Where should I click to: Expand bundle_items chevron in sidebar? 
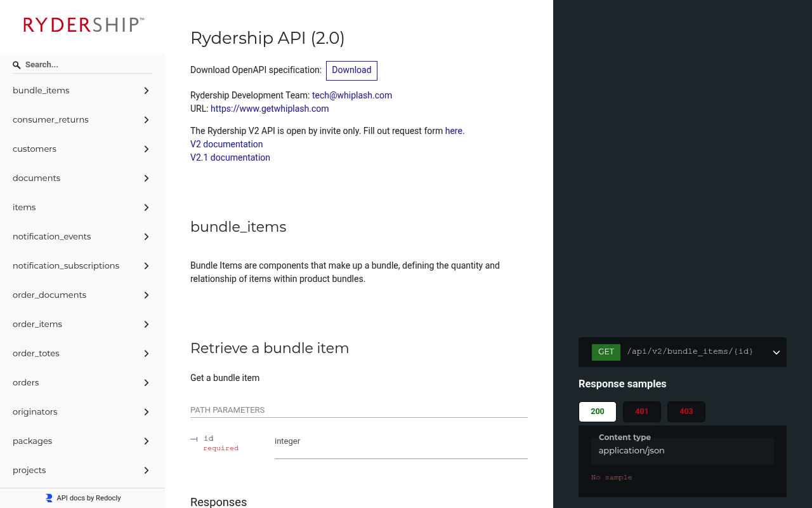pos(147,91)
